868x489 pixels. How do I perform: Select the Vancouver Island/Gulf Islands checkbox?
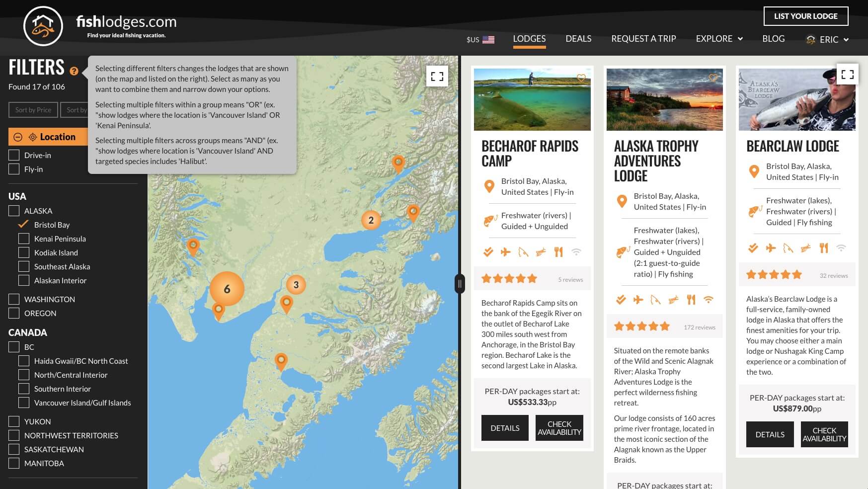[x=24, y=403]
